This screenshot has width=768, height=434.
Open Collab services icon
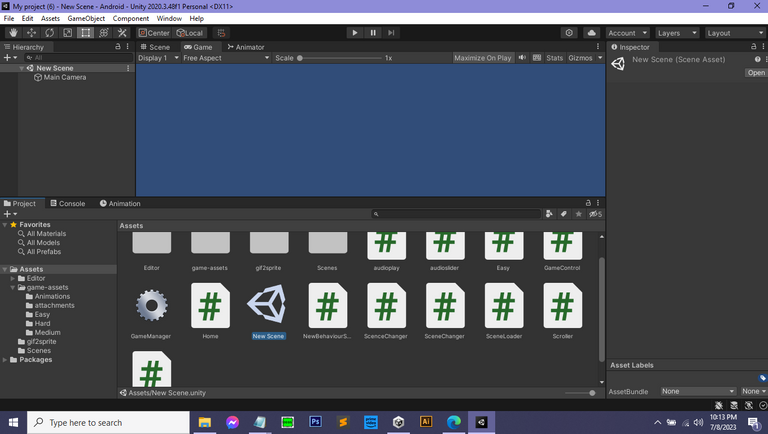(569, 33)
